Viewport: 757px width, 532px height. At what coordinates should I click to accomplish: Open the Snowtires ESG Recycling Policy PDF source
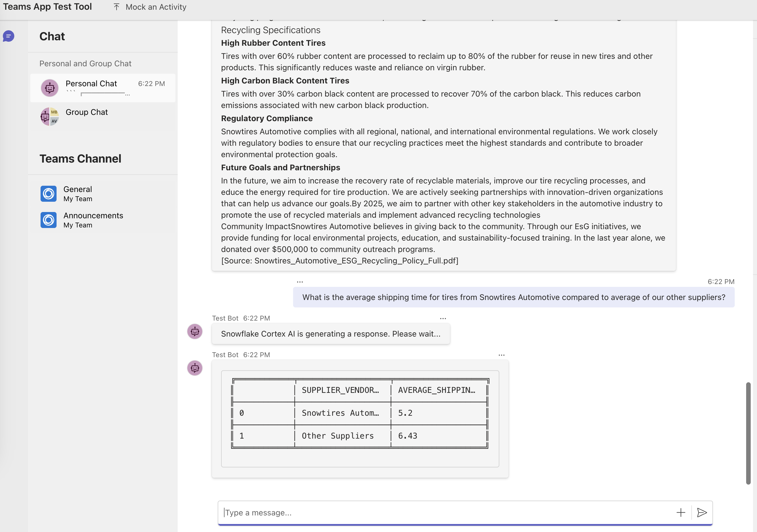coord(340,261)
